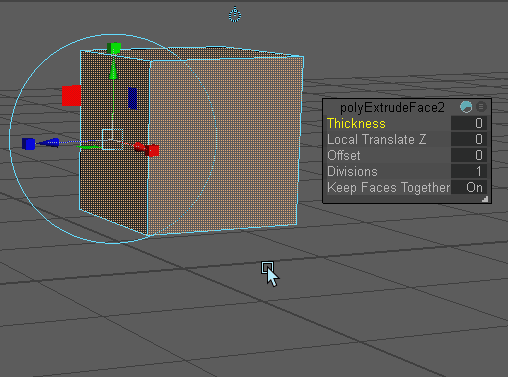Click the green upward translate arrow
The height and width of the screenshot is (377, 508).
coord(113,70)
